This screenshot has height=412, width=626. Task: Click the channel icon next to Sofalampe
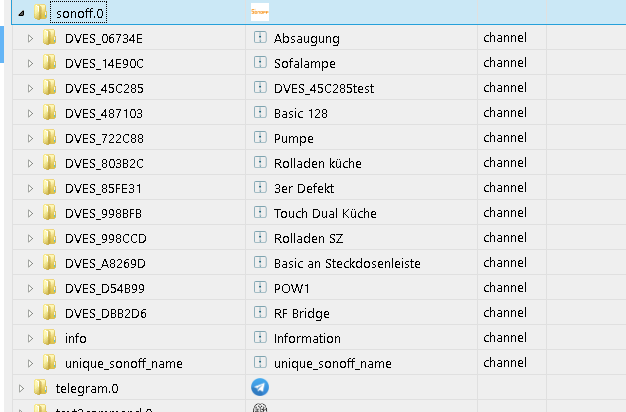click(x=260, y=63)
